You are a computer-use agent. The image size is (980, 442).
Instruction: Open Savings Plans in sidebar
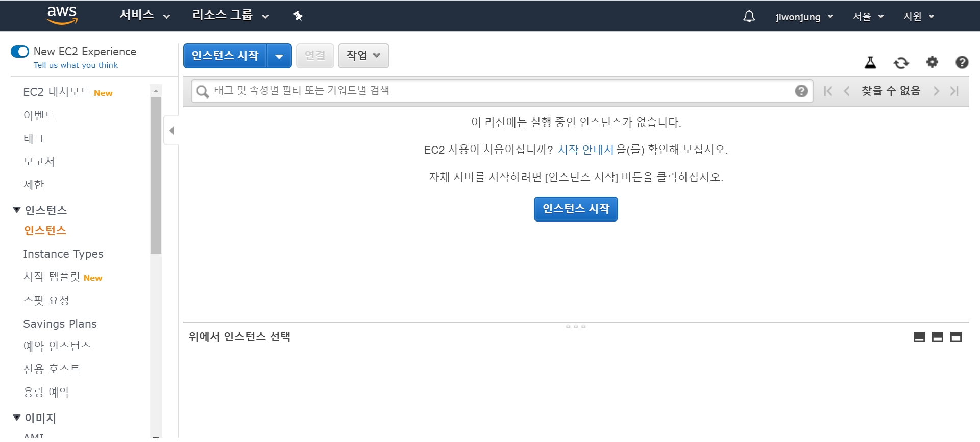pyautogui.click(x=60, y=324)
